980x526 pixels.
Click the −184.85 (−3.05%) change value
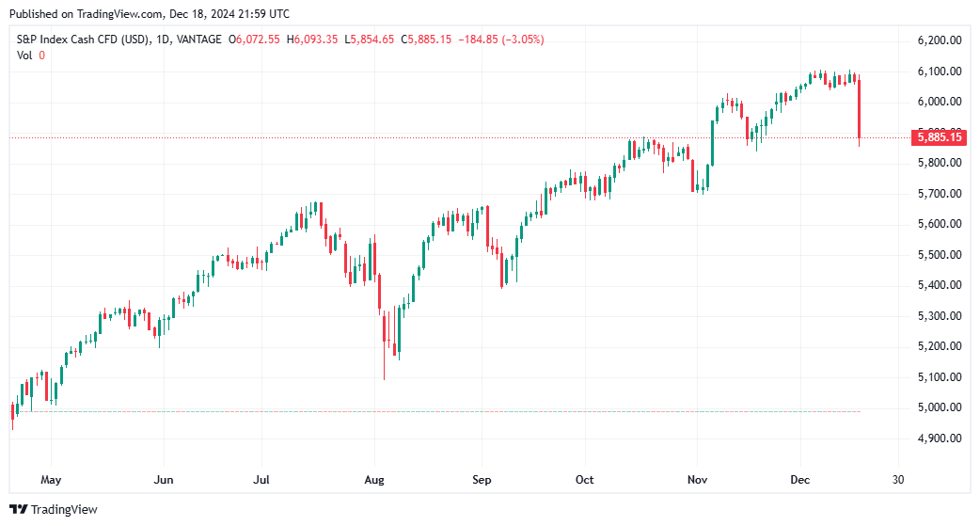(499, 40)
